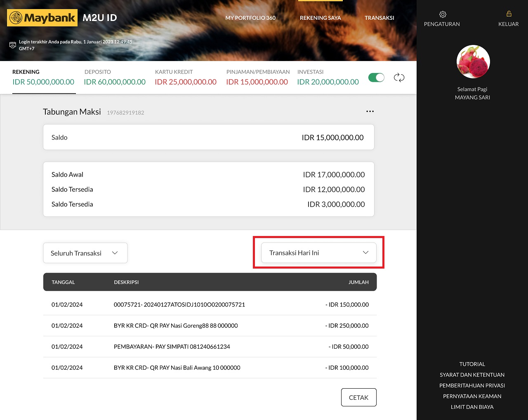
Task: Click the CETAK button
Action: coord(358,397)
